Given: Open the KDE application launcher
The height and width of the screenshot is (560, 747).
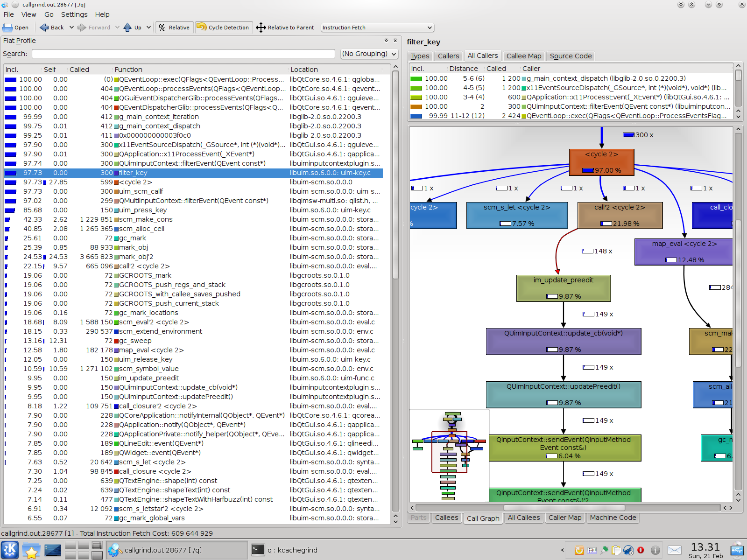Looking at the screenshot, I should pos(10,550).
